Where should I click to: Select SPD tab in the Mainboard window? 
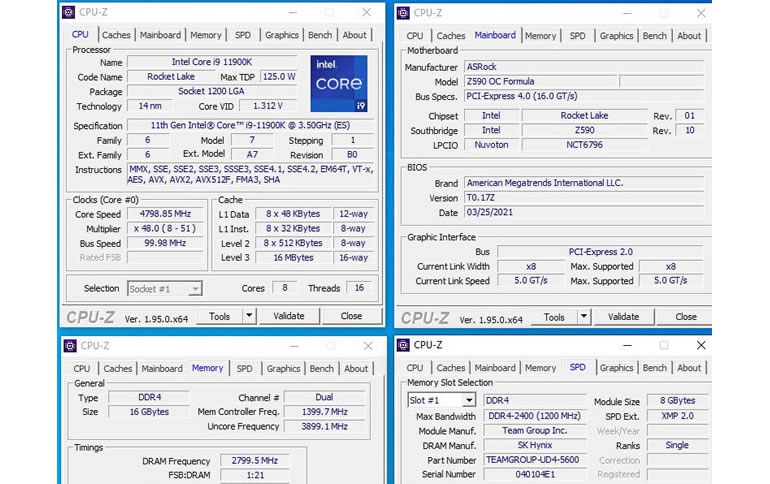(578, 35)
